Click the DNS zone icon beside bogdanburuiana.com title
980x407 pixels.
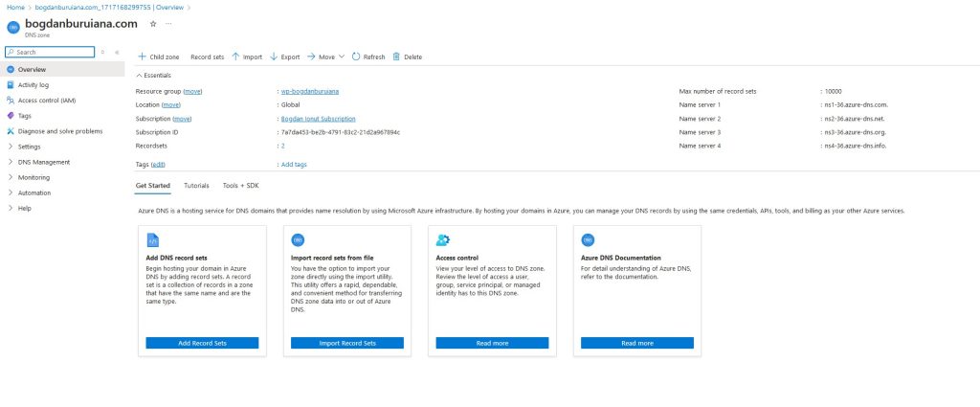pos(13,28)
